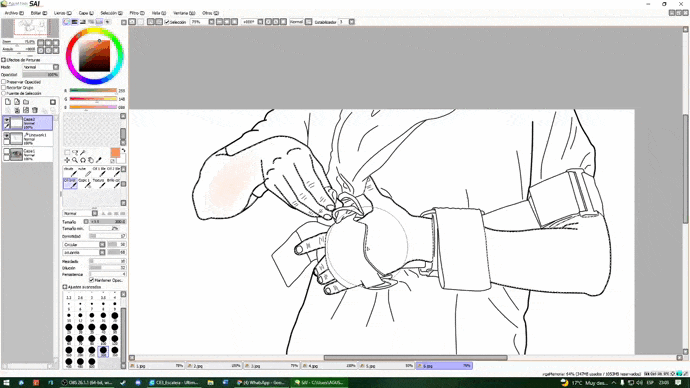This screenshot has width=690, height=388.
Task: Select the highlighted brush in second row
Action: point(70,183)
